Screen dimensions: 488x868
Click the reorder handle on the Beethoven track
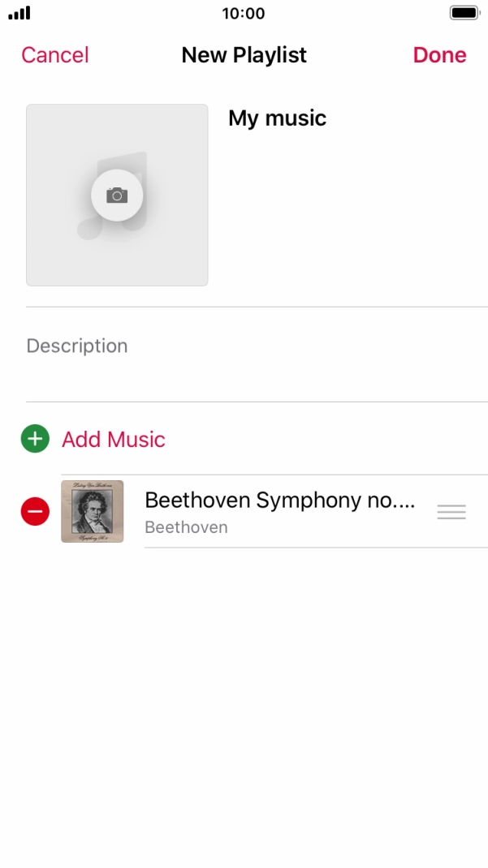(x=451, y=512)
